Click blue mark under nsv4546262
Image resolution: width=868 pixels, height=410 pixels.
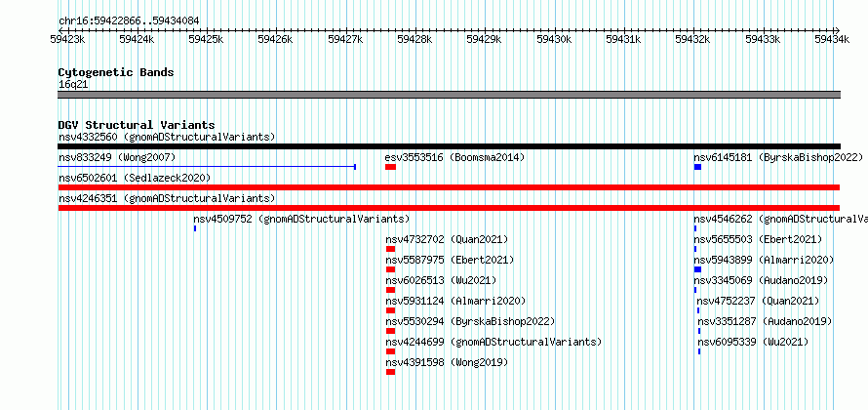[695, 228]
